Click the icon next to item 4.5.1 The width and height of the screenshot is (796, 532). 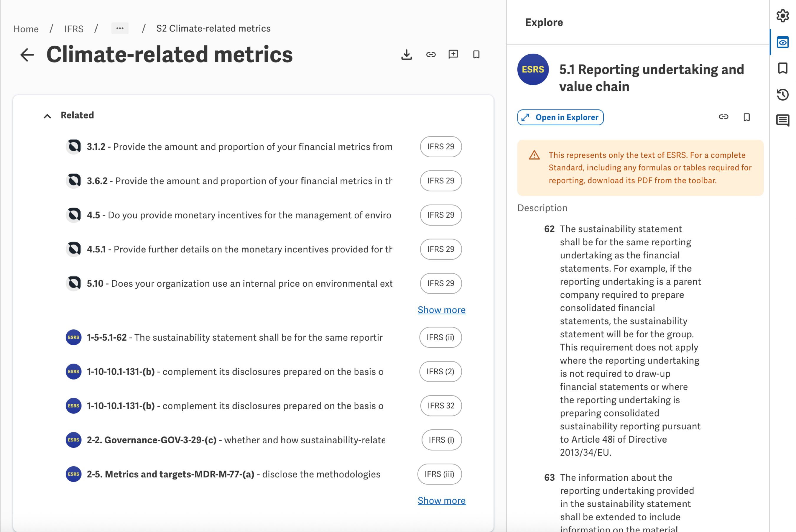tap(74, 249)
